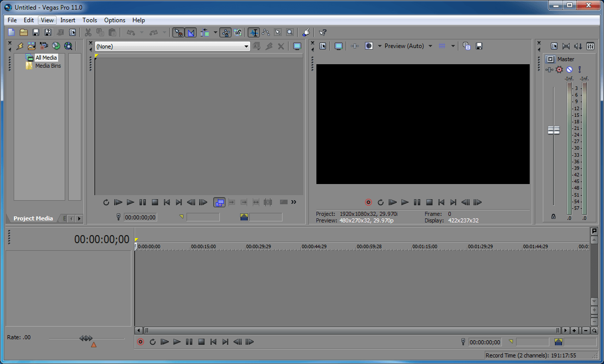Open the Options menu
Viewport: 604px width, 364px height.
(115, 20)
